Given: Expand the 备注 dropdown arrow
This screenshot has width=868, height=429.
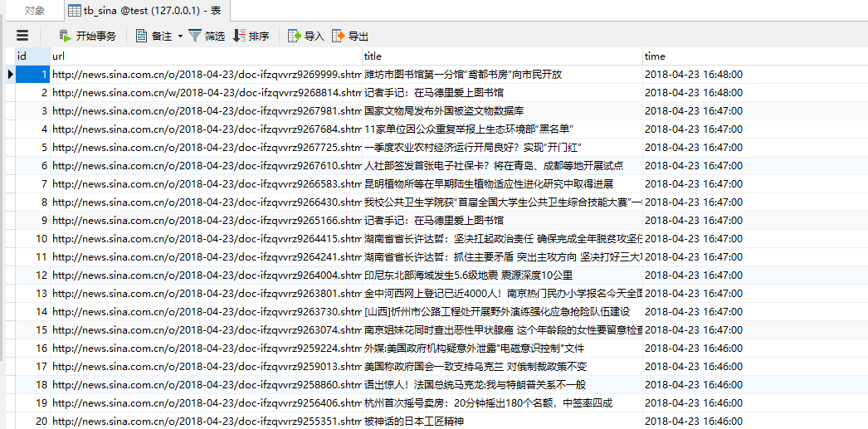Looking at the screenshot, I should pos(179,37).
